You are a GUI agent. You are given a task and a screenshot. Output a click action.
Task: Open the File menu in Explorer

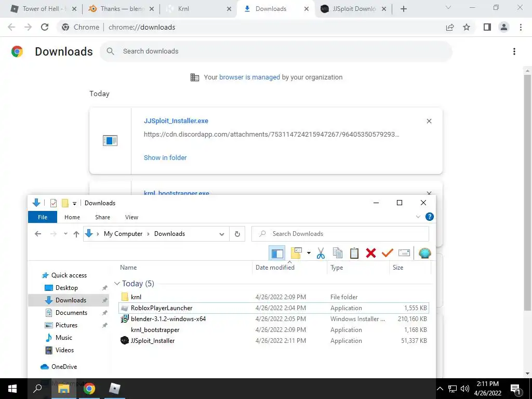point(43,217)
